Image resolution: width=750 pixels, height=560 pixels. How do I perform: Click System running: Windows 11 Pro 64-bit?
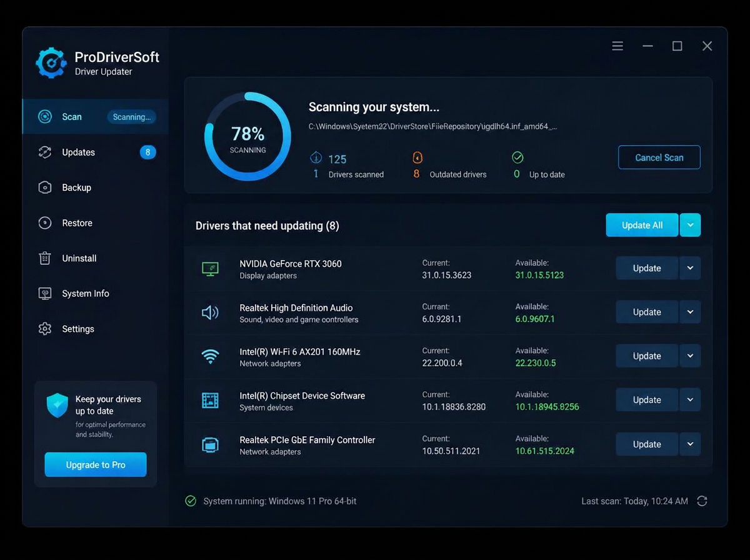pyautogui.click(x=280, y=501)
